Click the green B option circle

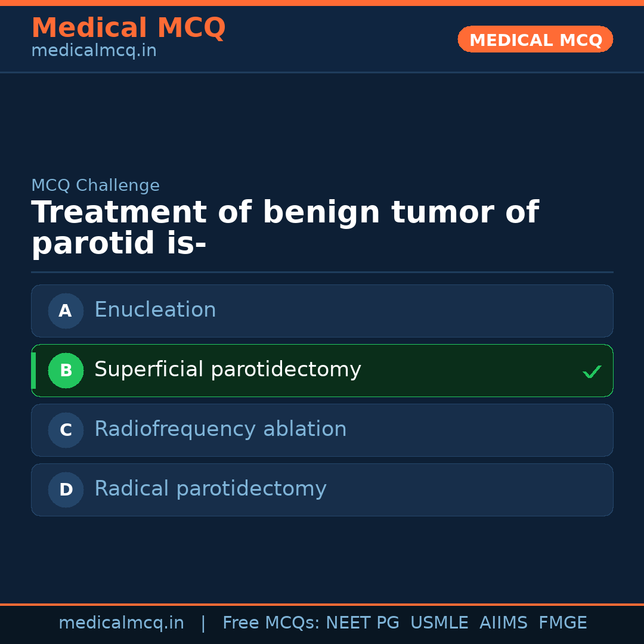[66, 370]
